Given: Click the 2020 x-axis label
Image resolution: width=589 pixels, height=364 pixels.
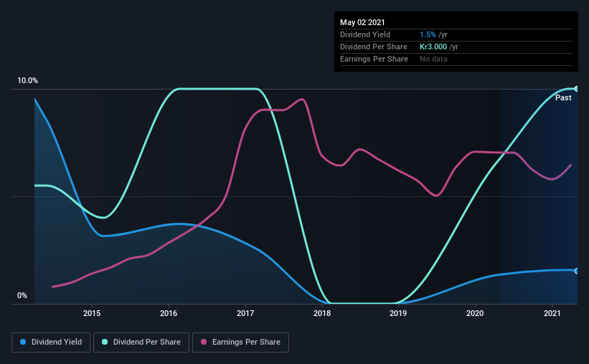Looking at the screenshot, I should [475, 313].
